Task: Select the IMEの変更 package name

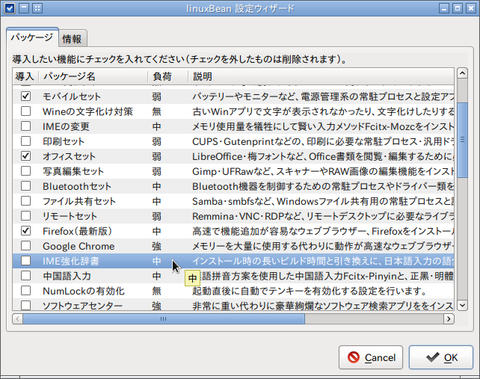Action: (x=66, y=126)
